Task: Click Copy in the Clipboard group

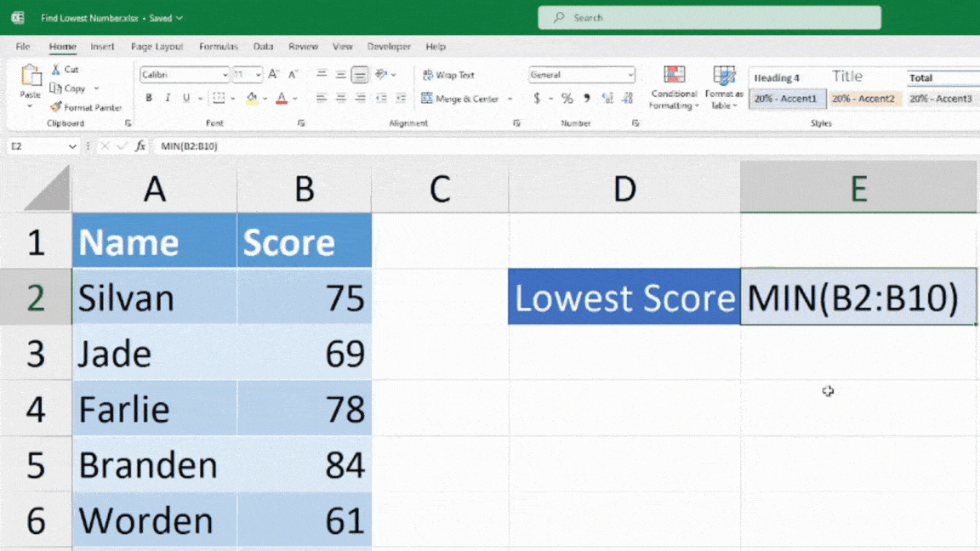Action: coord(71,88)
